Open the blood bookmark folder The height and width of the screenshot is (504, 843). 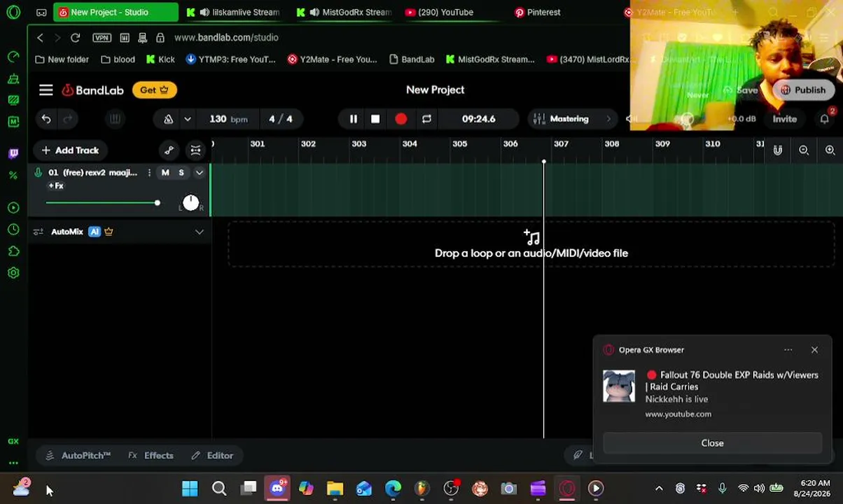118,59
